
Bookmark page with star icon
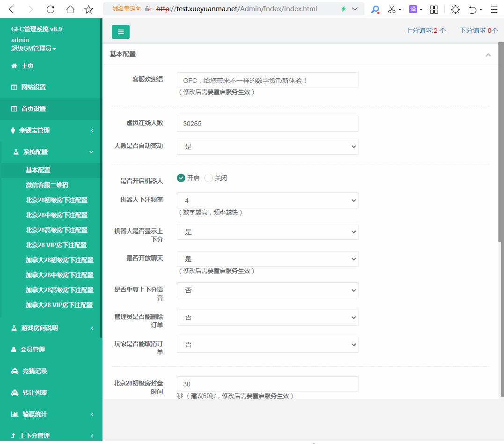point(89,9)
